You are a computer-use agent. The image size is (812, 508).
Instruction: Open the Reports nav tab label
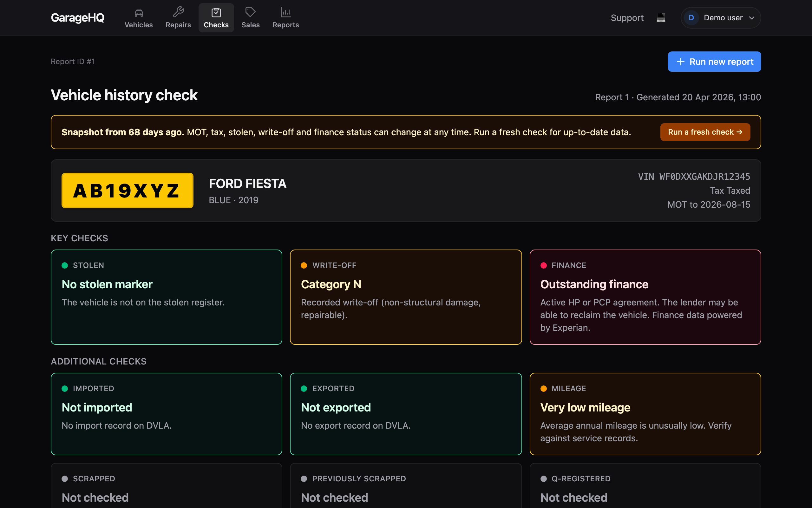(285, 25)
